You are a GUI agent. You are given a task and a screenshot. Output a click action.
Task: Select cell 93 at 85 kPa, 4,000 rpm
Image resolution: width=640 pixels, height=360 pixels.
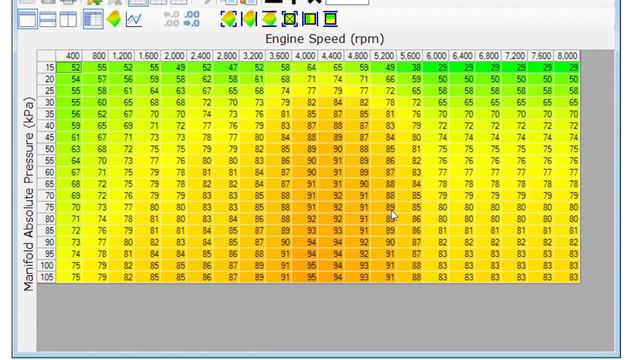pyautogui.click(x=305, y=231)
